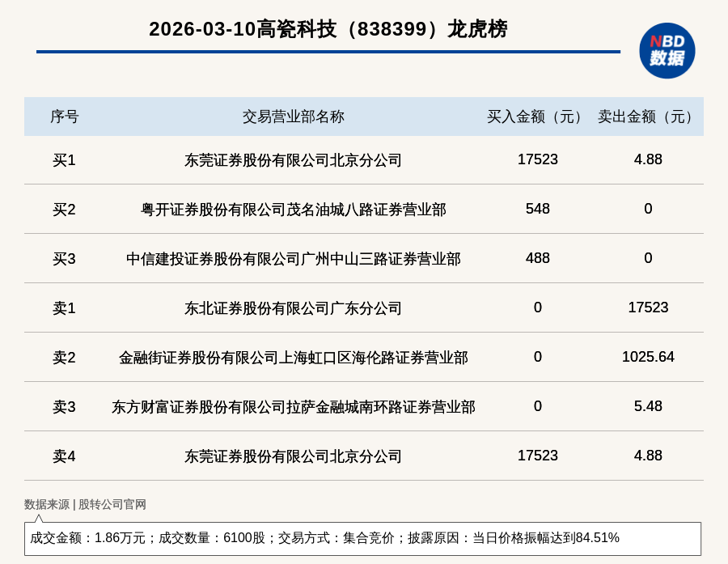Select the 卖4 row label
Image resolution: width=728 pixels, height=564 pixels.
coord(64,456)
